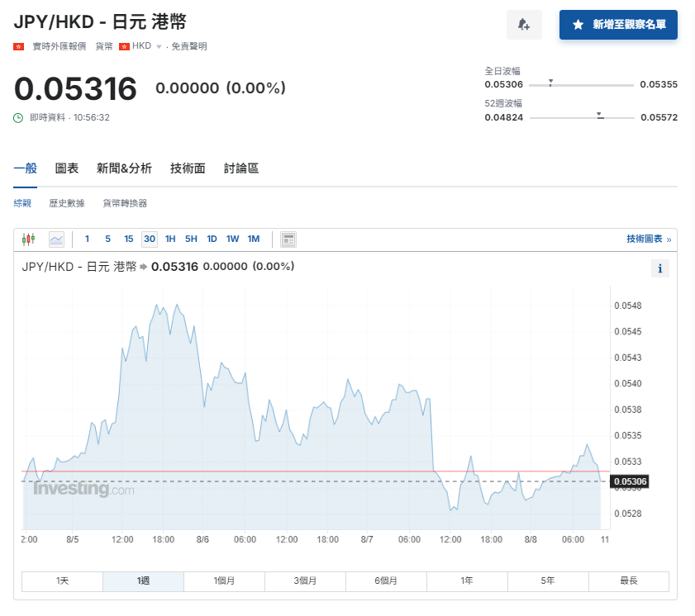Click the clock icon beside 即時資料
695x616 pixels.
click(18, 117)
